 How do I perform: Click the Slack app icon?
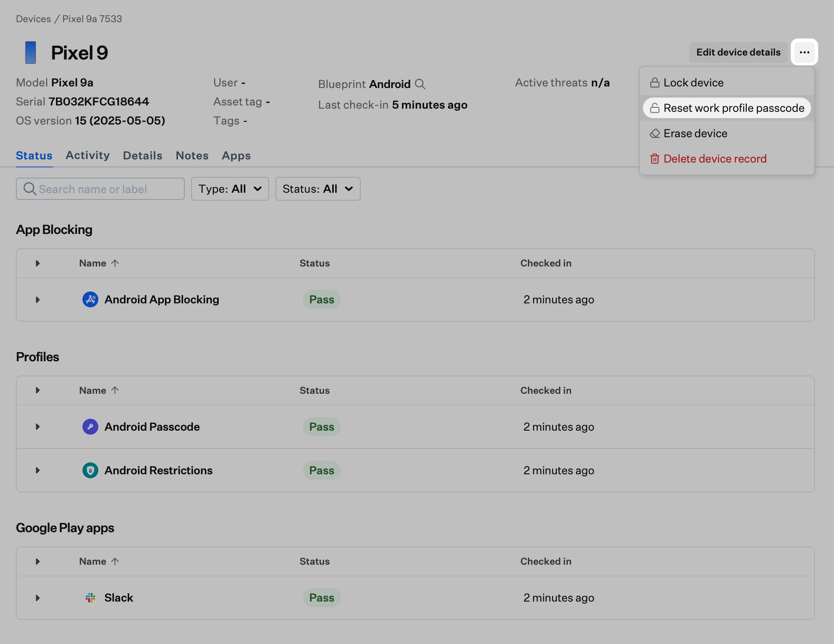pos(90,598)
